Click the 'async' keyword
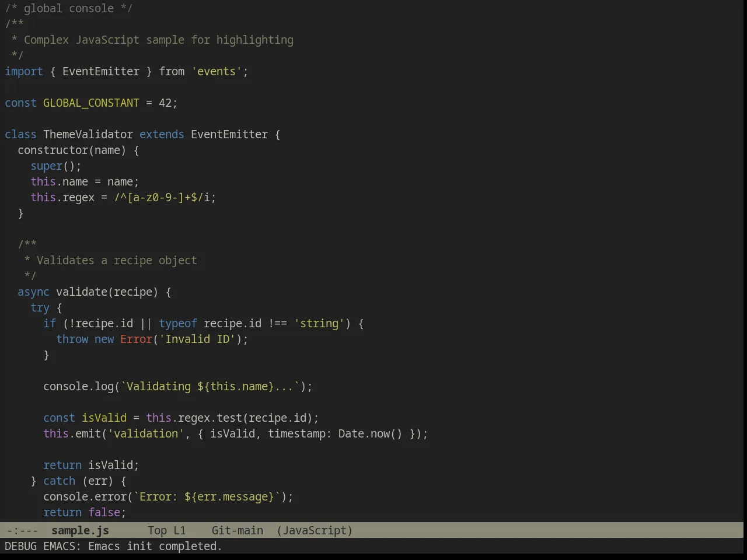This screenshot has height=560, width=747. tap(33, 292)
